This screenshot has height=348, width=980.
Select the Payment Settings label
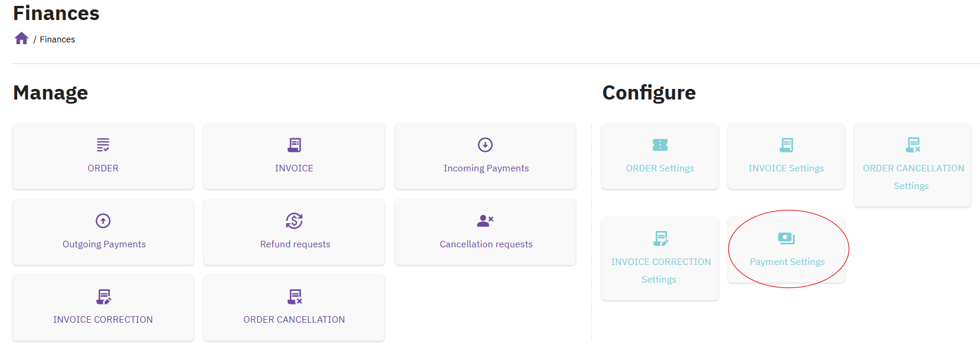[x=787, y=262]
